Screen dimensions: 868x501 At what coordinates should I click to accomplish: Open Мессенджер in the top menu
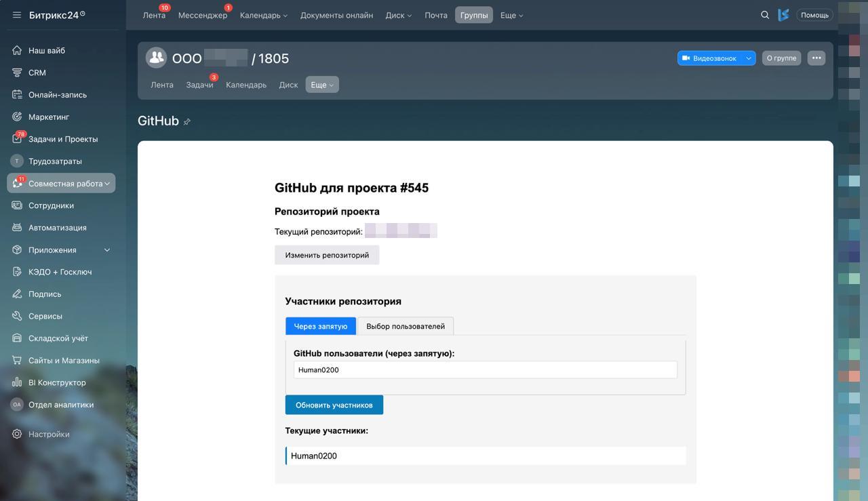pyautogui.click(x=203, y=15)
